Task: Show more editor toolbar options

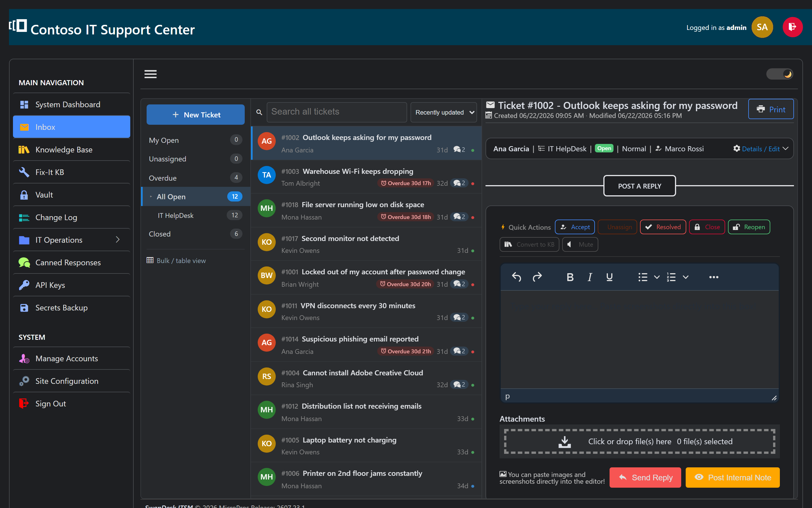Action: pyautogui.click(x=714, y=277)
